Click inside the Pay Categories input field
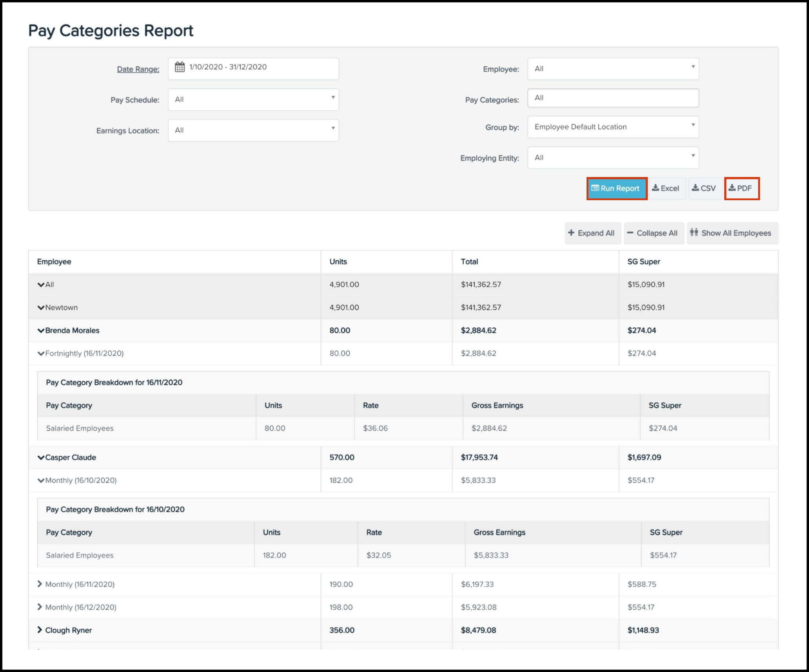809x672 pixels. tap(613, 98)
